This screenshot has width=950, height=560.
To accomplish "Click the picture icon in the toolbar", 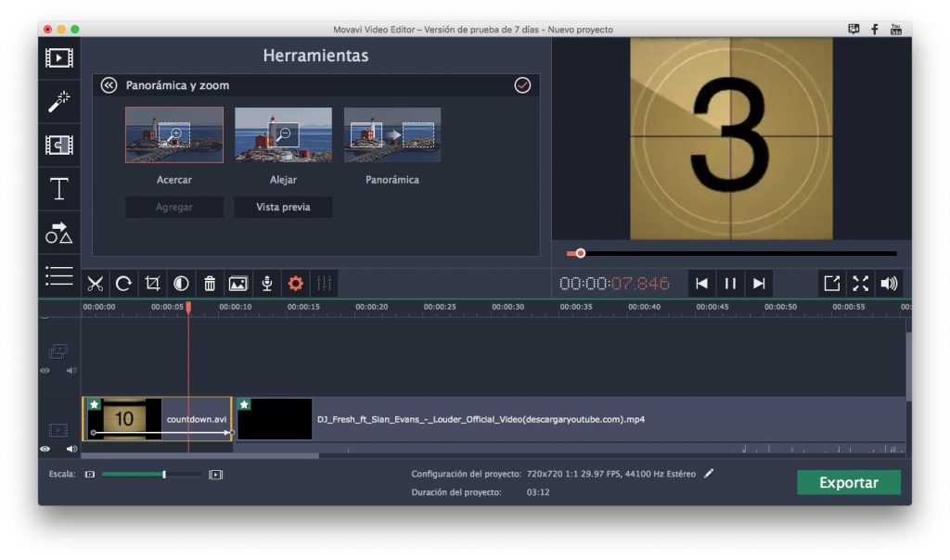I will 238,284.
